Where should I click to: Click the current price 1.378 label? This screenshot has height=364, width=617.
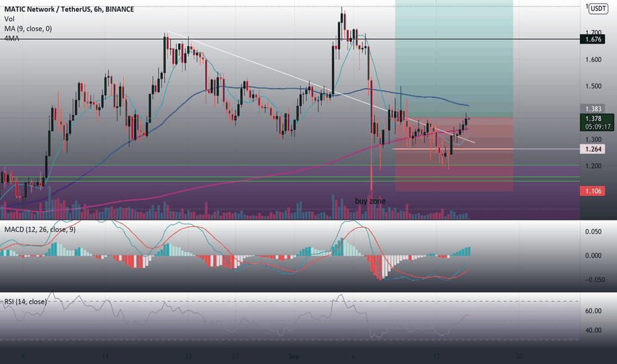coord(593,118)
